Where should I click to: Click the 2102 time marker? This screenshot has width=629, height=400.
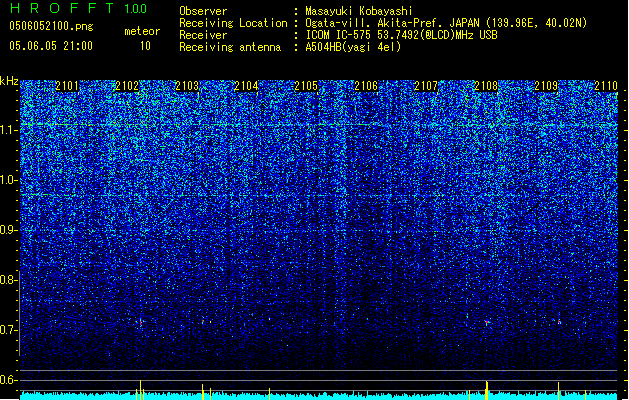click(x=127, y=86)
